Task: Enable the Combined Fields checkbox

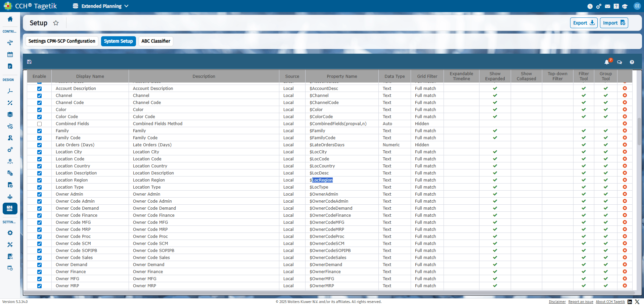Action: 39,124
